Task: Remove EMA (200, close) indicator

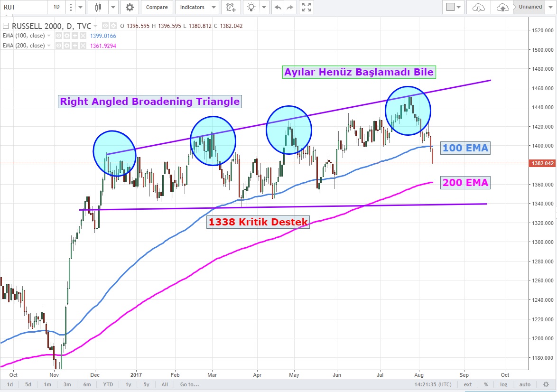Action: pos(83,46)
